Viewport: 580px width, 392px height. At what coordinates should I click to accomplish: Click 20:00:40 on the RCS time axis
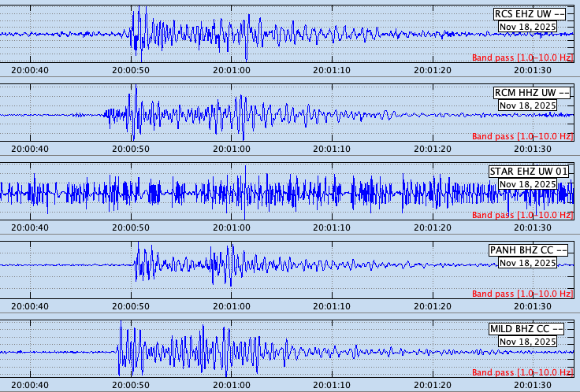click(30, 70)
